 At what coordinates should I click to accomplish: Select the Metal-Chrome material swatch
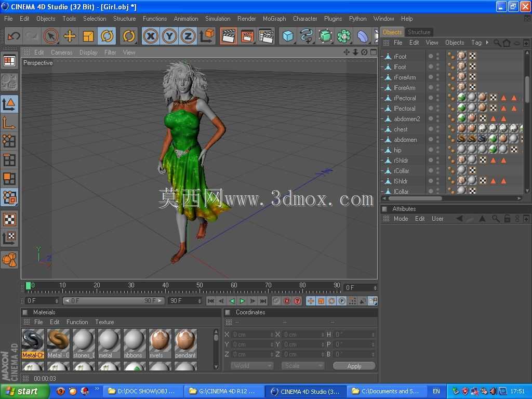tap(33, 343)
